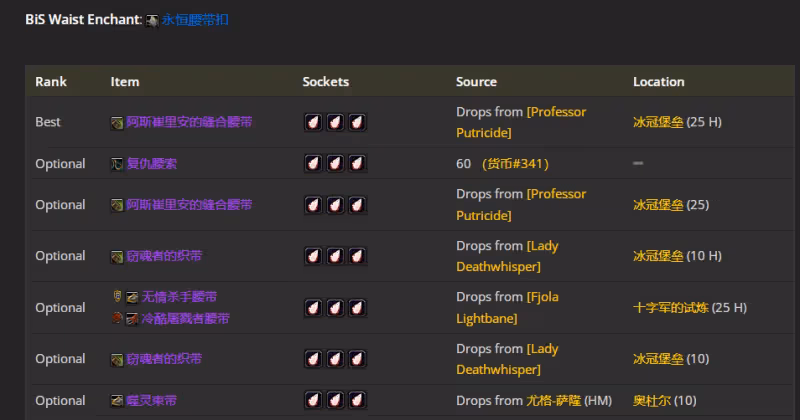Click the 复仇腰索 item icon
800x420 pixels.
coord(117,164)
